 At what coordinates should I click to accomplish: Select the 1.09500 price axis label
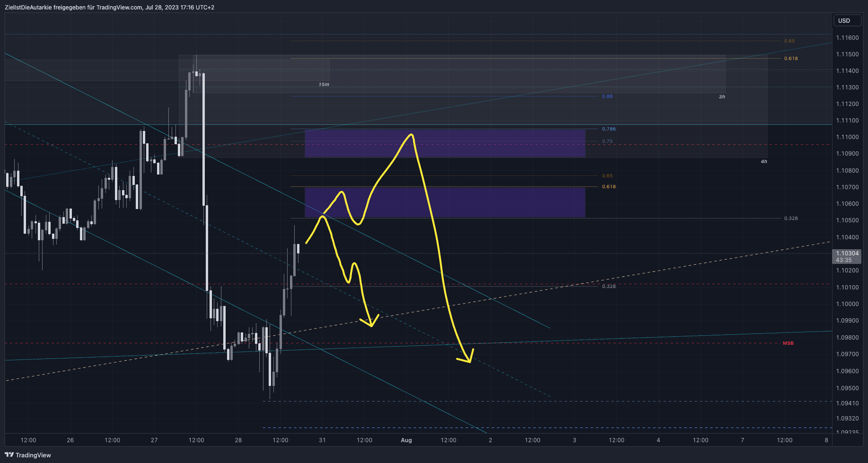point(847,388)
